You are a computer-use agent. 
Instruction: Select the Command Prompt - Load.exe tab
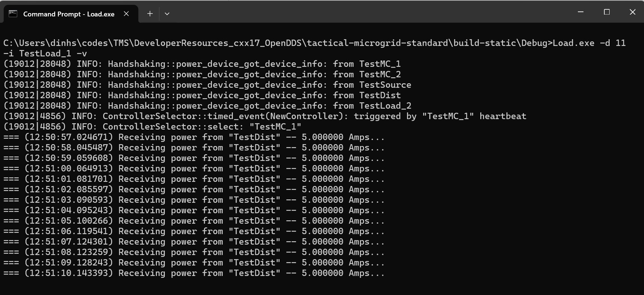(x=69, y=14)
